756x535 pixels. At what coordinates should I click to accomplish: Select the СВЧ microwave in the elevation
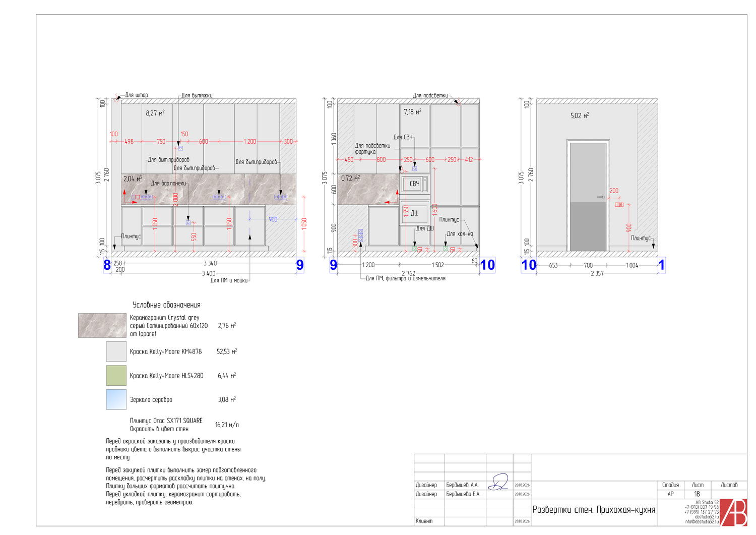pos(414,184)
